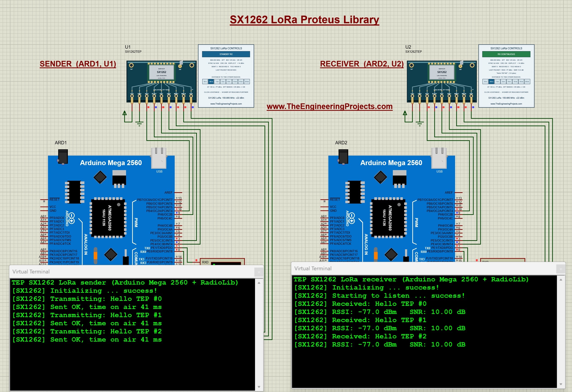This screenshot has height=392, width=572.
Task: Select 10 km distance on receiver U2 panel
Action: pyautogui.click(x=515, y=81)
